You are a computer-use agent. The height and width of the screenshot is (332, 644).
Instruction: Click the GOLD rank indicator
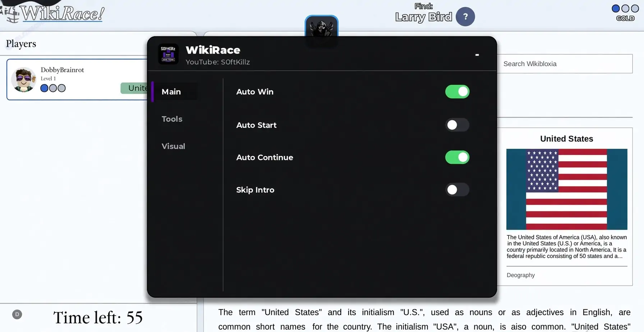625,13
